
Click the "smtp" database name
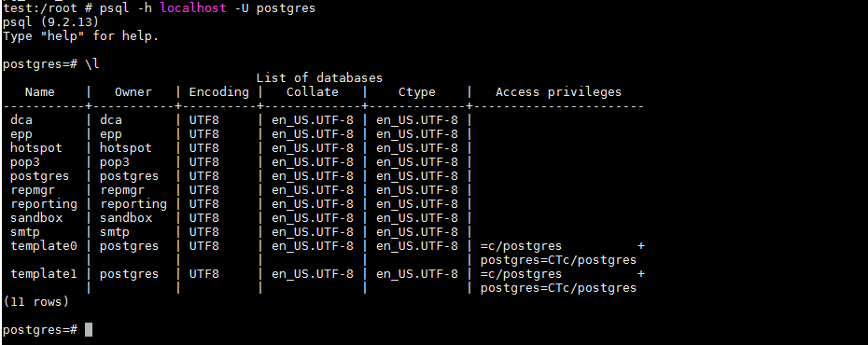coord(25,232)
